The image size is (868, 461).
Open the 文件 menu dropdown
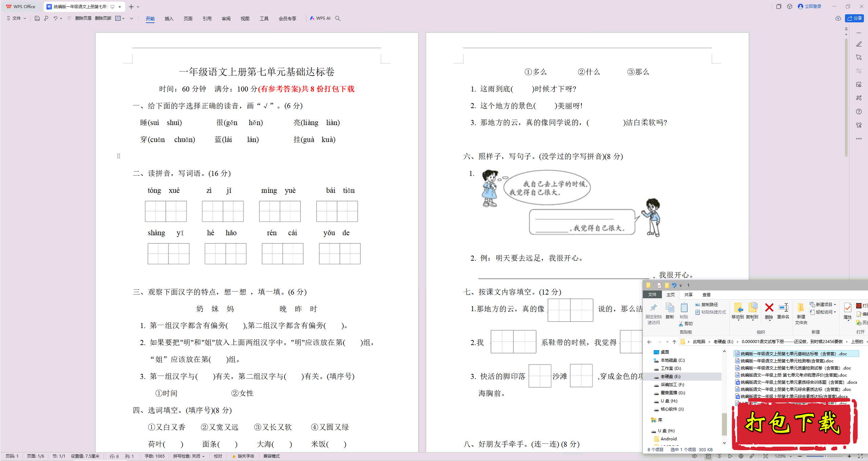16,18
